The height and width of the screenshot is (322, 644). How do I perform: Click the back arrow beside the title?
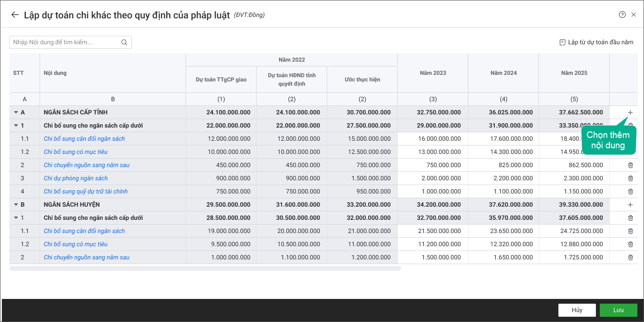15,15
